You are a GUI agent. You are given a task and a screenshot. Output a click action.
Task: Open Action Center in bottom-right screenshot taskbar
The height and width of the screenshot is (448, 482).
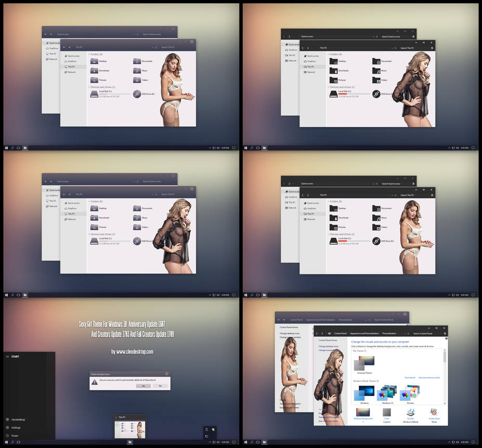tap(473, 442)
